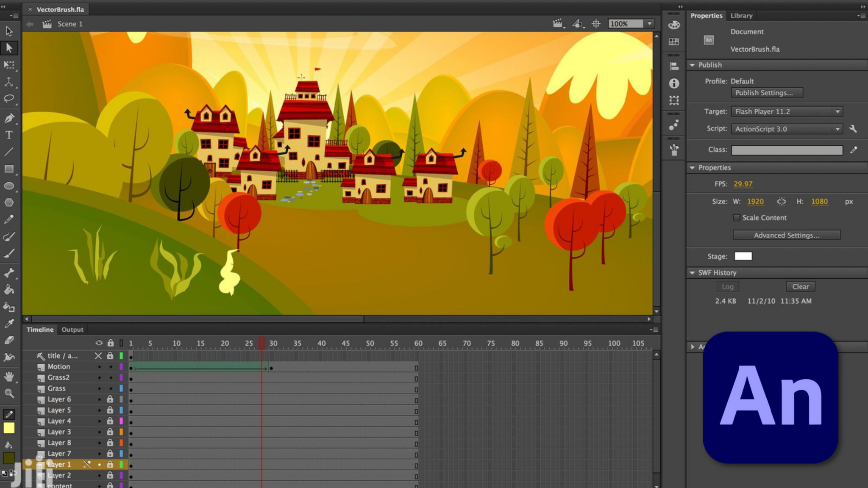Pick the Paint Bucket tool
868x488 pixels.
9,289
